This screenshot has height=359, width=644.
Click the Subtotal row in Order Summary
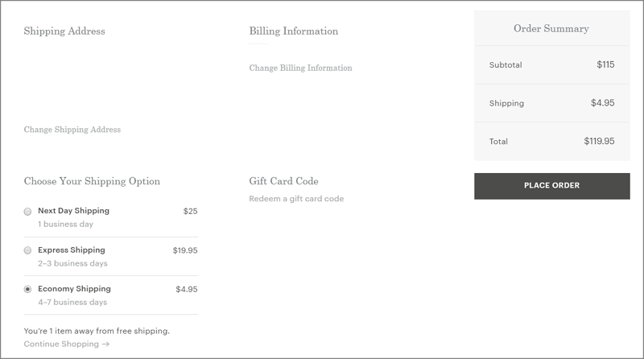(551, 64)
